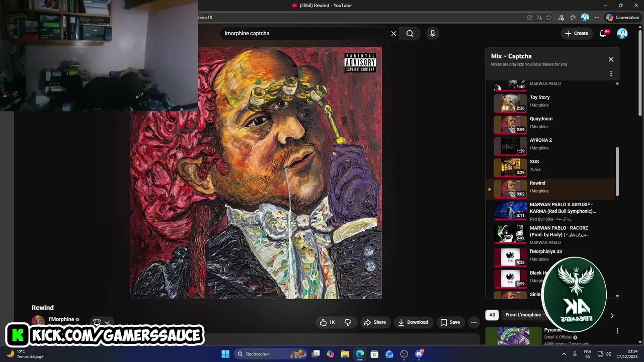
Task: Open the Mix playlist three-dot options
Action: pos(611,74)
